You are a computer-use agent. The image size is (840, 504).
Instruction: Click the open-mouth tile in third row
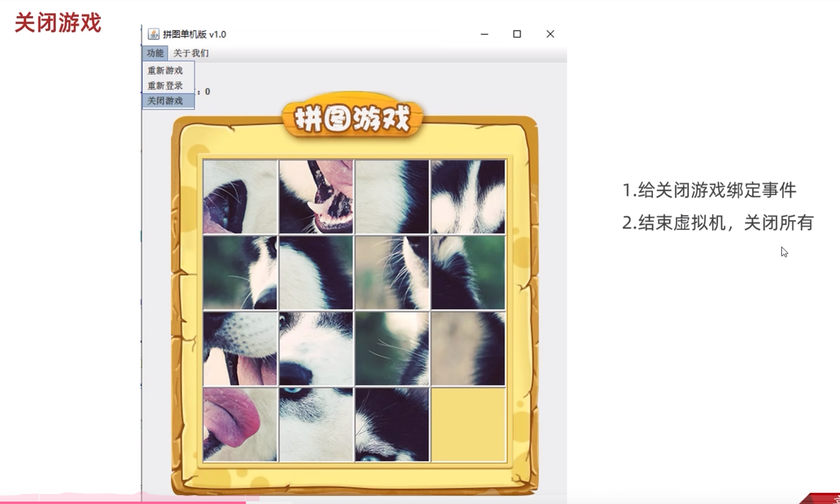240,348
